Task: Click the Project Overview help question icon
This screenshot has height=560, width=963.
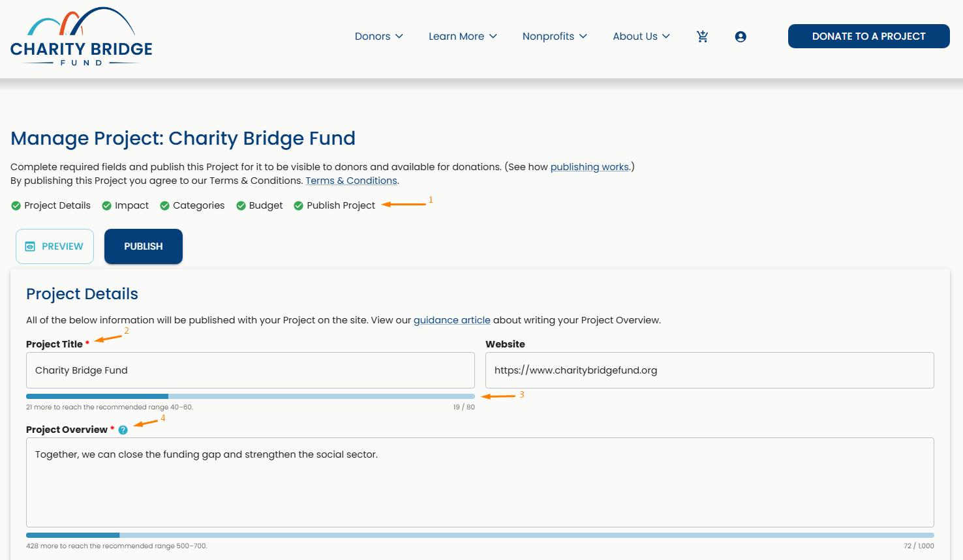Action: 123,430
